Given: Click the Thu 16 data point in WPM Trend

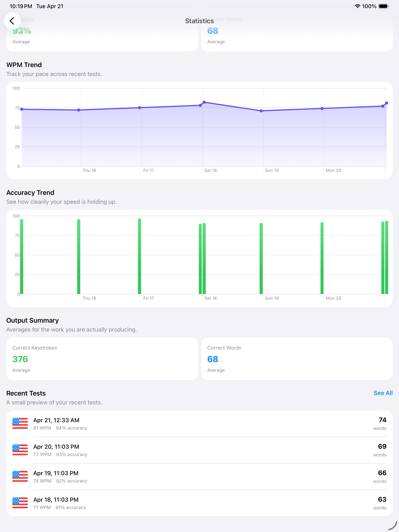Looking at the screenshot, I should 79,110.
